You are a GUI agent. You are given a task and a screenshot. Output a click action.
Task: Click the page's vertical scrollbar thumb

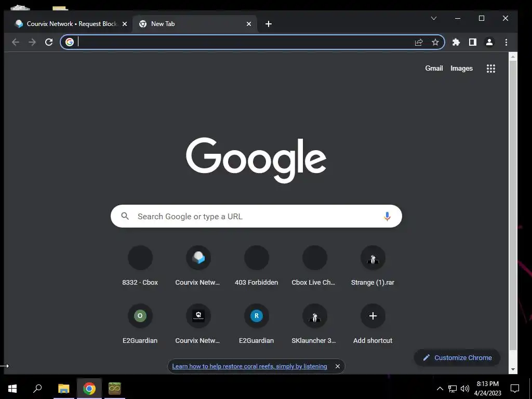coord(513,205)
